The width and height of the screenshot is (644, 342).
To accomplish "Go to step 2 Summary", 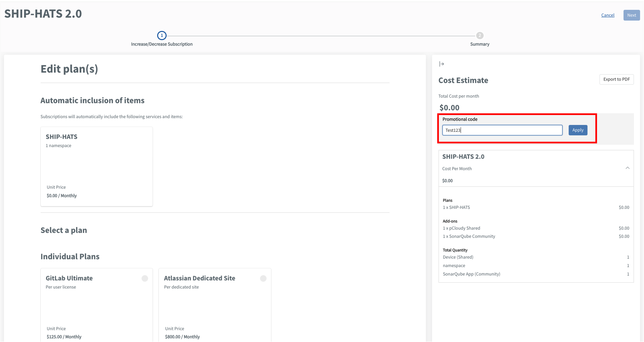I will click(x=479, y=36).
